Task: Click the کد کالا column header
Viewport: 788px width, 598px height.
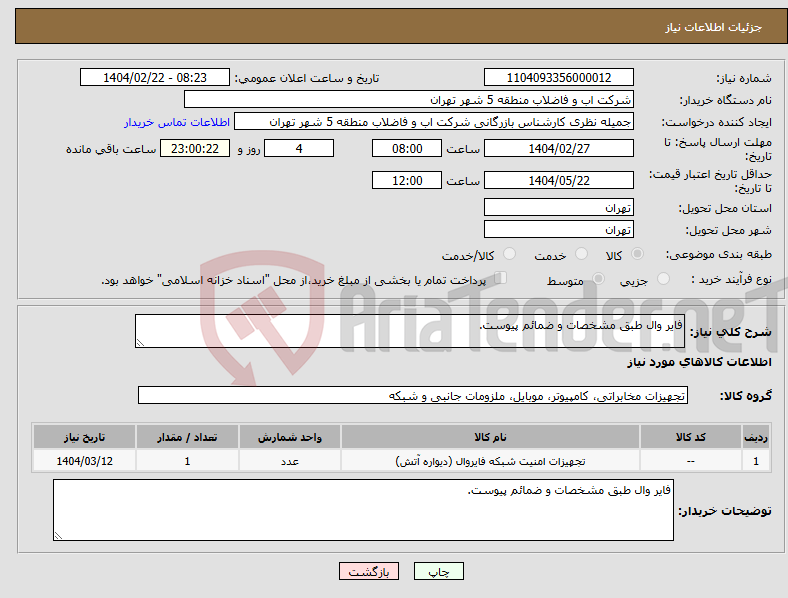Action: (691, 437)
